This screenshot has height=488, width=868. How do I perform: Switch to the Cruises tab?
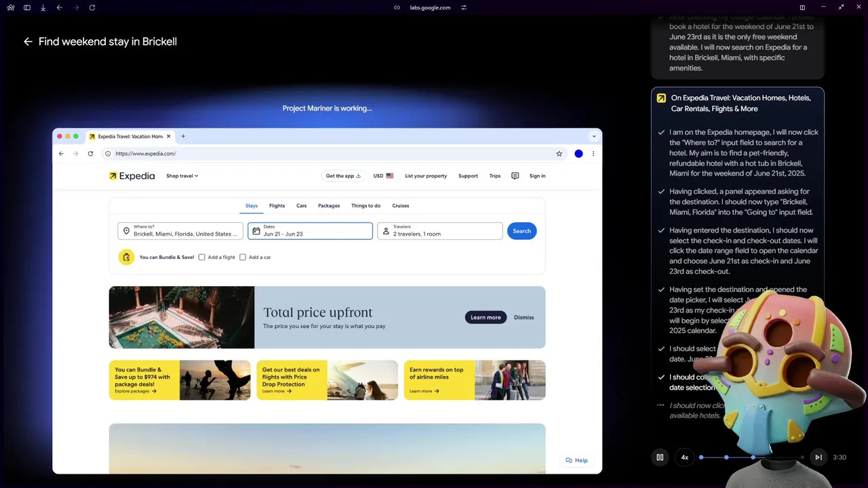tap(401, 205)
